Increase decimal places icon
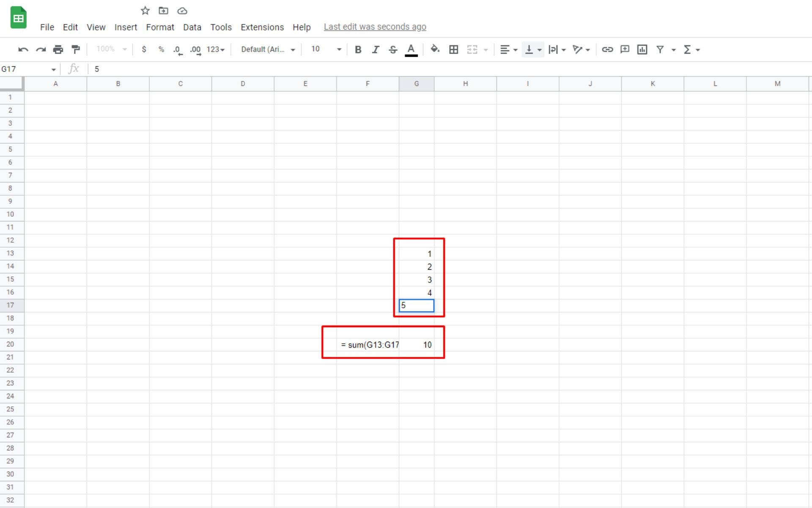The width and height of the screenshot is (812, 508). [195, 50]
